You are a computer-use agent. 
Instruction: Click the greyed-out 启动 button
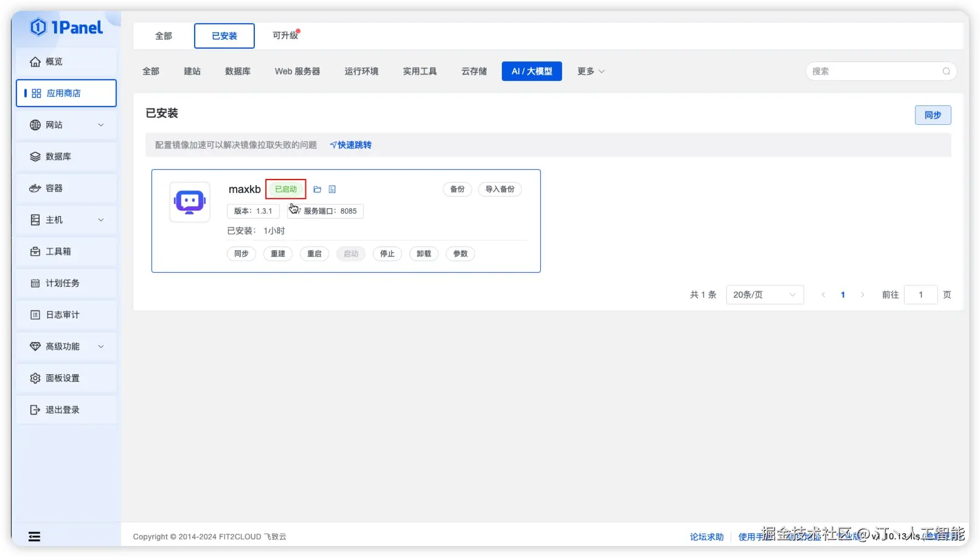click(x=351, y=254)
